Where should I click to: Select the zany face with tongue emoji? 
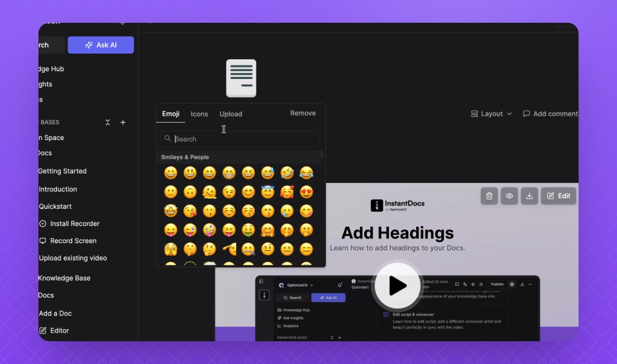209,230
